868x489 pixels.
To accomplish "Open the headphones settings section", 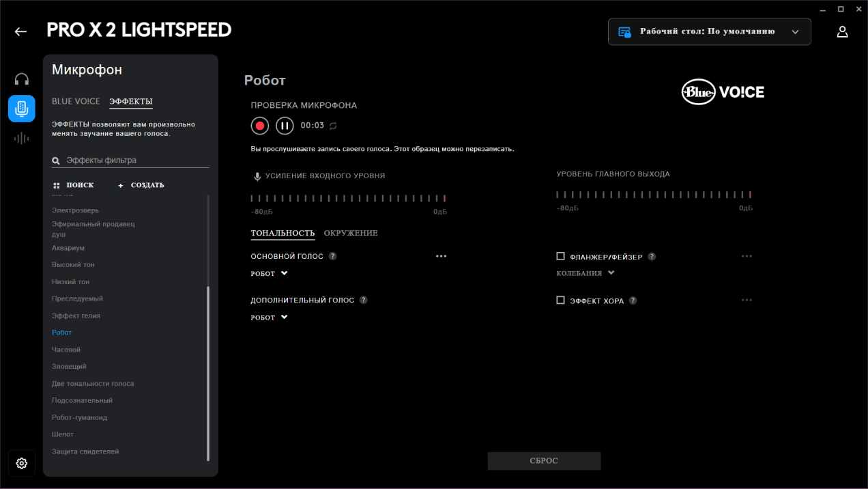I will click(22, 79).
